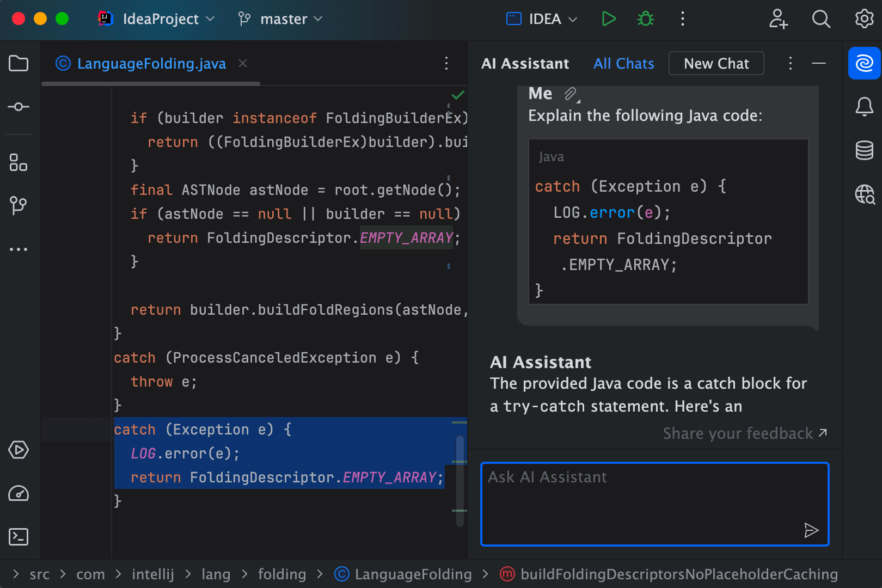Toggle the AI Assistant panel icon
This screenshot has height=588, width=882.
pos(864,63)
